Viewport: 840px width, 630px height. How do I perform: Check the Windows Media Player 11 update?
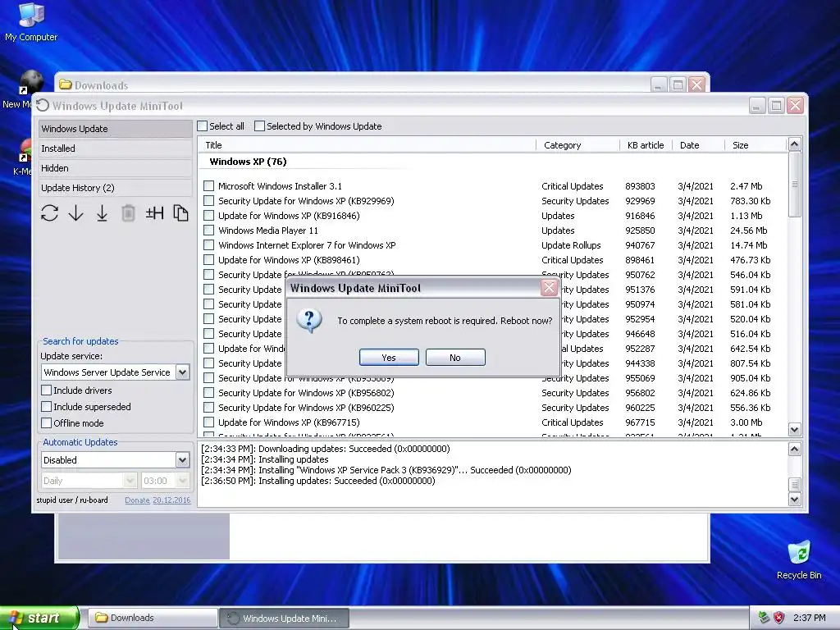[209, 231]
